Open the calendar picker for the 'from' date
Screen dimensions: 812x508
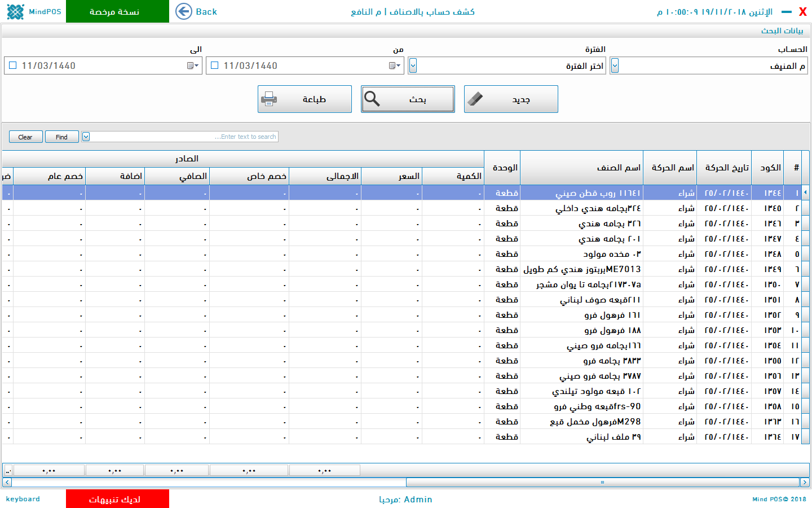tap(395, 66)
